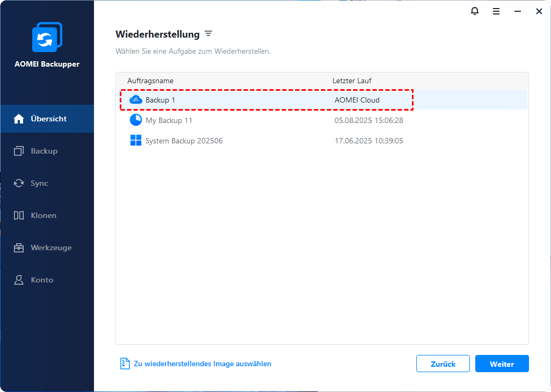The image size is (551, 392).
Task: Click the Klonen sidebar icon
Action: coord(19,215)
